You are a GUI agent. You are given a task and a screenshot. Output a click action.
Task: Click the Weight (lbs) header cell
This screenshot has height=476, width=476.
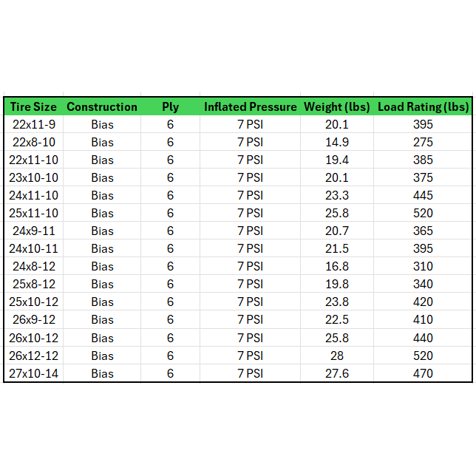[337, 106]
